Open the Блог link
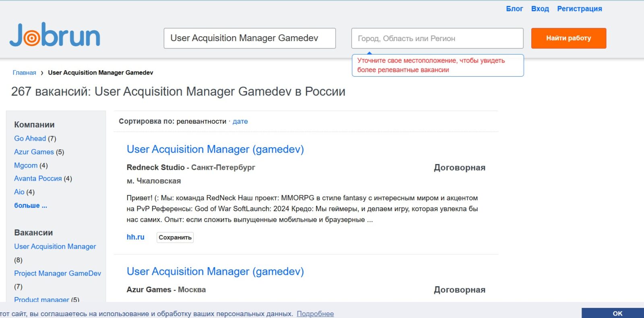 point(514,9)
